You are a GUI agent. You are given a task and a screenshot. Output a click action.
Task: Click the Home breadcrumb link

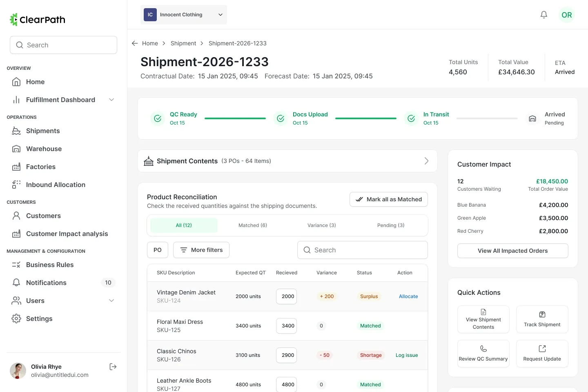[150, 43]
